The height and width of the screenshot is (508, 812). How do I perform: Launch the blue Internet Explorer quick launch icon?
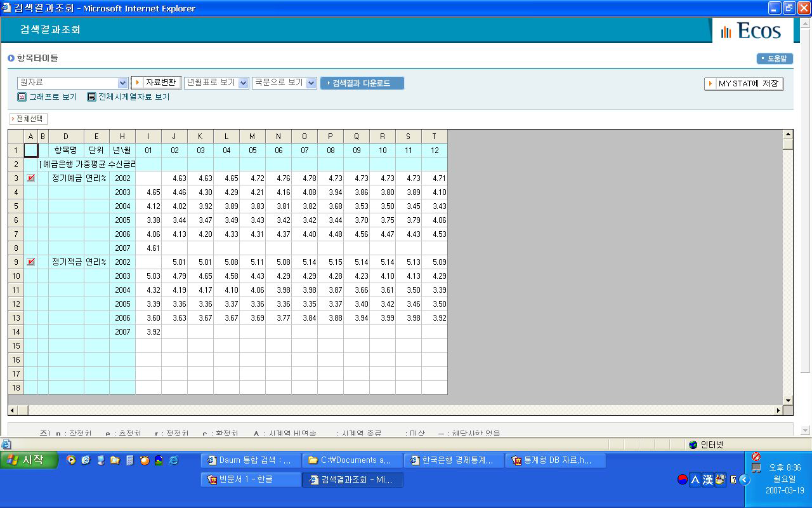(x=173, y=460)
